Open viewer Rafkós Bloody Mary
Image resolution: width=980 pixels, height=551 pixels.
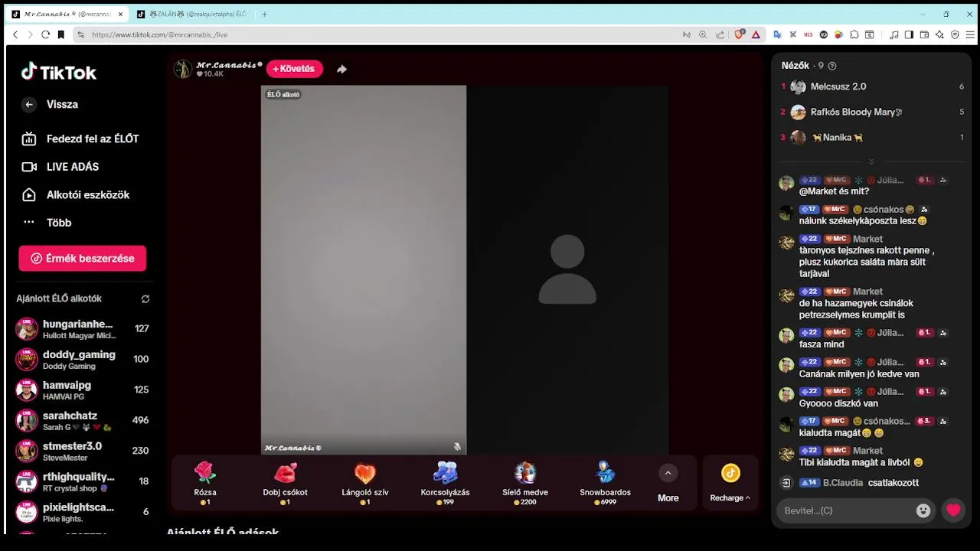pyautogui.click(x=871, y=112)
